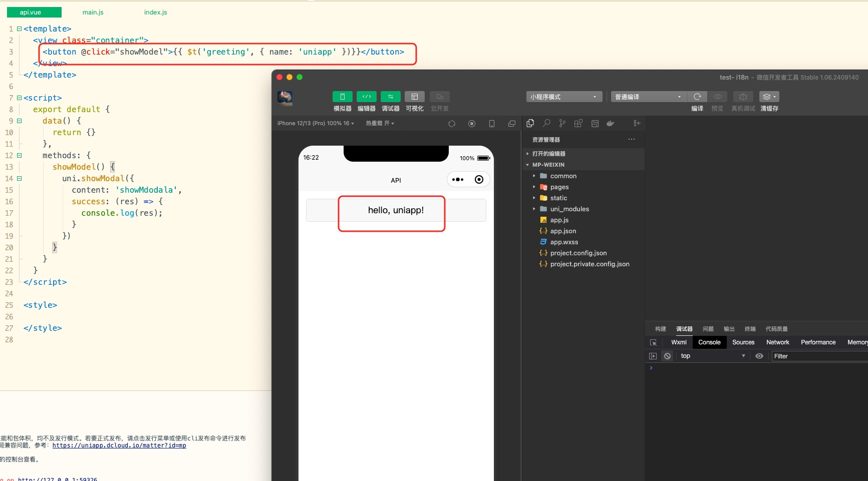
Task: Collapse the script block at line 7
Action: point(19,98)
